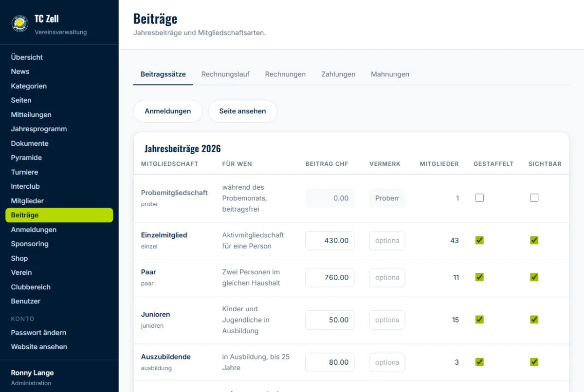Viewport: 584px width, 392px height.
Task: Click member count 43 for Einzelmitglied
Action: (455, 241)
